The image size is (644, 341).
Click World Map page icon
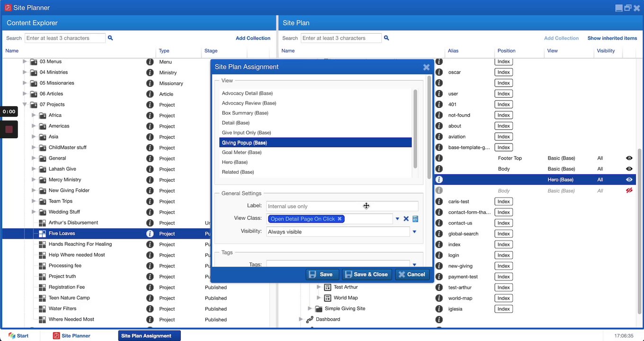(x=327, y=298)
